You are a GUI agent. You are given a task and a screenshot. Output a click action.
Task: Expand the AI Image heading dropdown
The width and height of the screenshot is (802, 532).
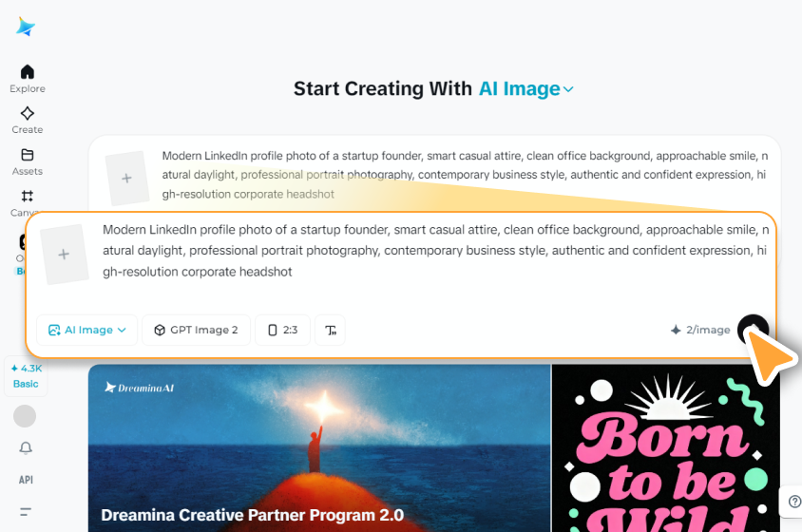click(x=525, y=89)
